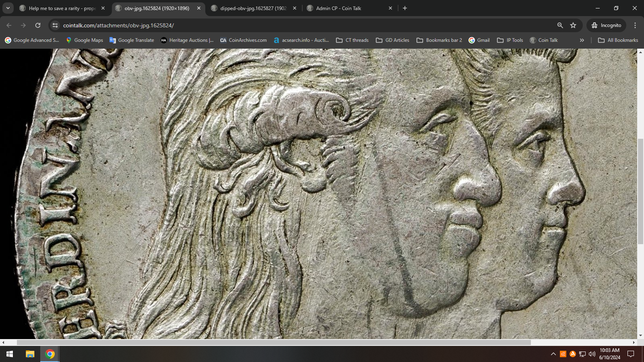Screen dimensions: 644x362
Task: Click the vertical scrollbar thumb
Action: point(640,191)
